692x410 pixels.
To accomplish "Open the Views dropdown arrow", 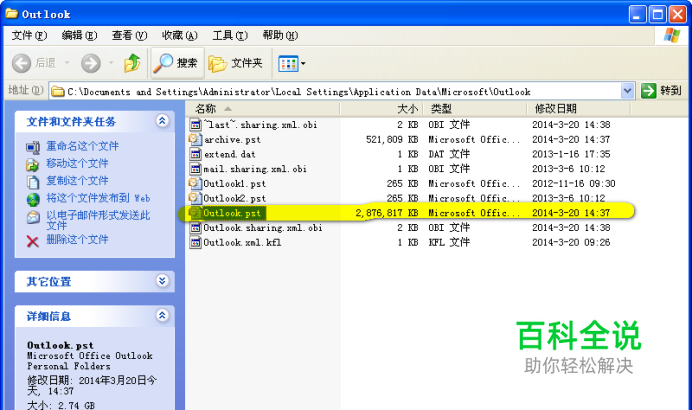I will [303, 64].
